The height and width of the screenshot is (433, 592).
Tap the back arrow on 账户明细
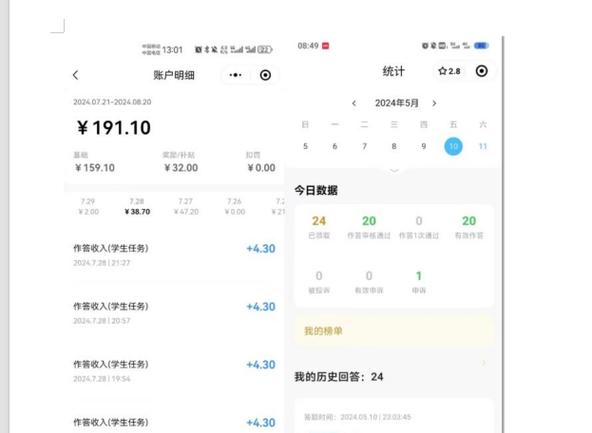click(76, 75)
